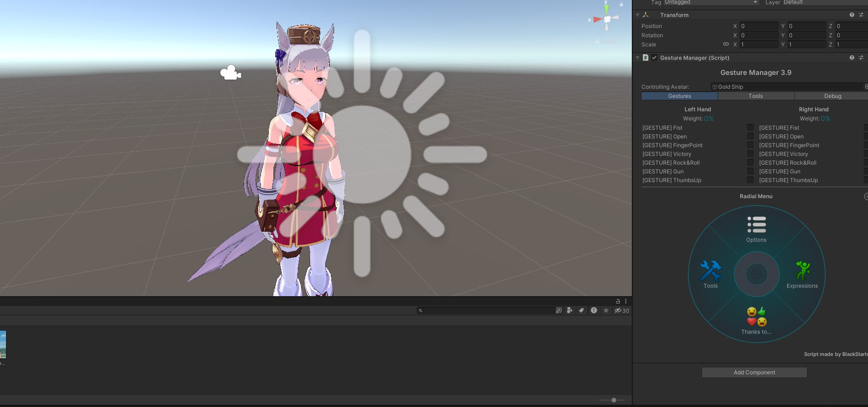868x407 pixels.
Task: Click the center cube of the scene gizmo
Action: [607, 19]
